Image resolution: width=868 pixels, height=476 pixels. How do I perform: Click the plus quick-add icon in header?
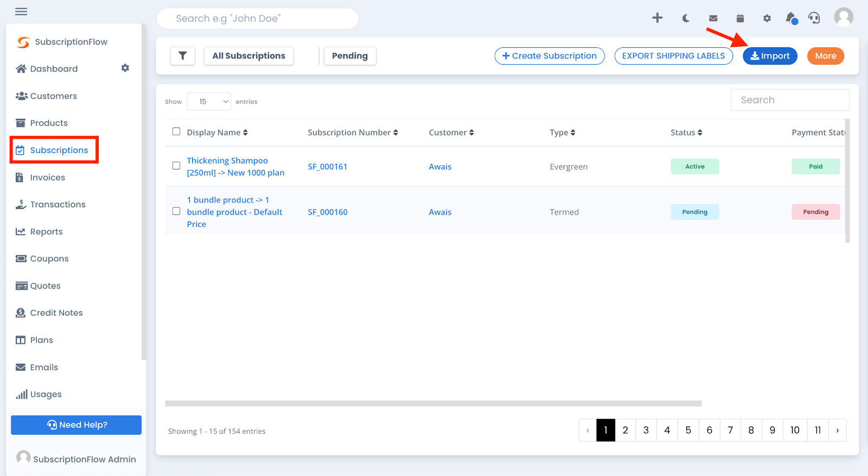pyautogui.click(x=658, y=18)
